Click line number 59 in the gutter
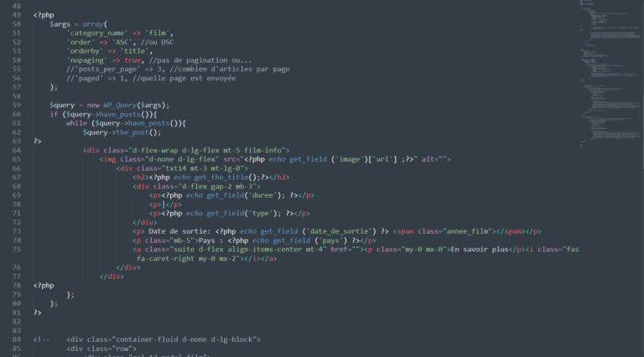644x357 pixels. tap(17, 105)
